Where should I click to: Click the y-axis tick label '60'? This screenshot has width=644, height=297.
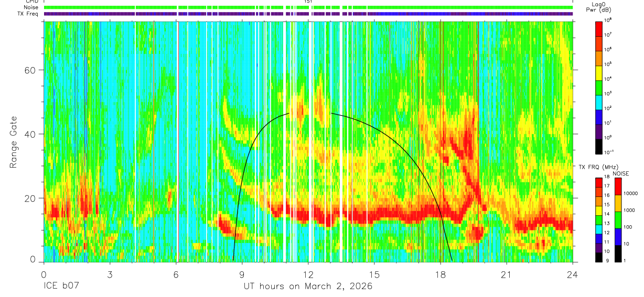point(30,70)
